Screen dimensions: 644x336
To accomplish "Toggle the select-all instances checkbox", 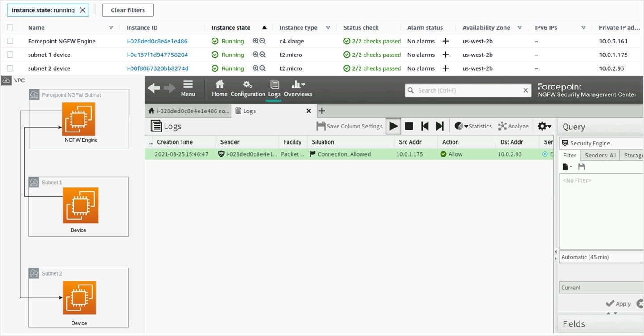I will (x=10, y=27).
